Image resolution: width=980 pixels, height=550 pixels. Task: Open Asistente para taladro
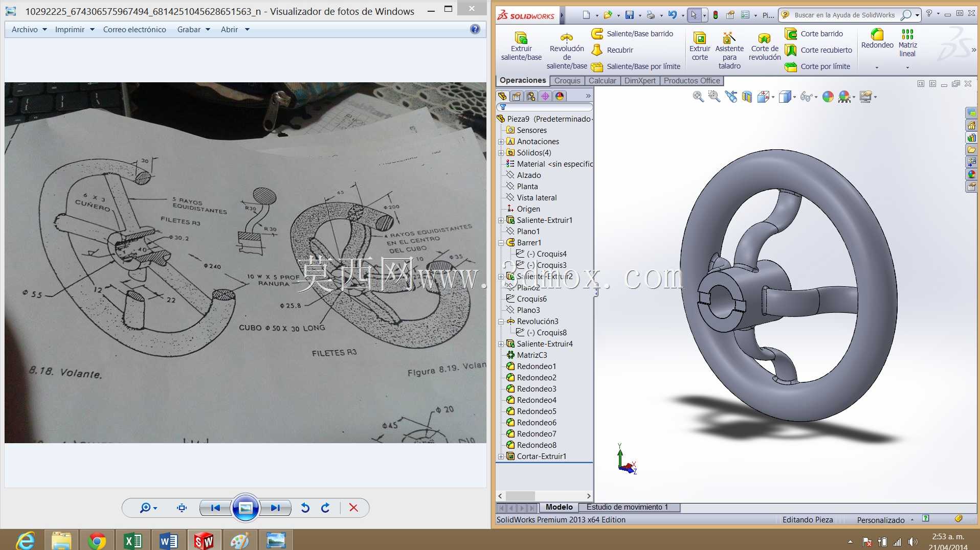pos(729,50)
